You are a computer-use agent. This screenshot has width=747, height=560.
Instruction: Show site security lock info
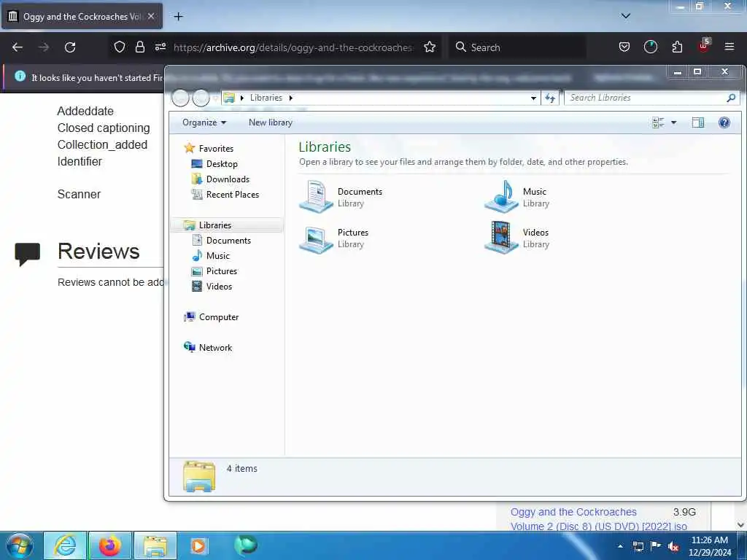tap(139, 47)
